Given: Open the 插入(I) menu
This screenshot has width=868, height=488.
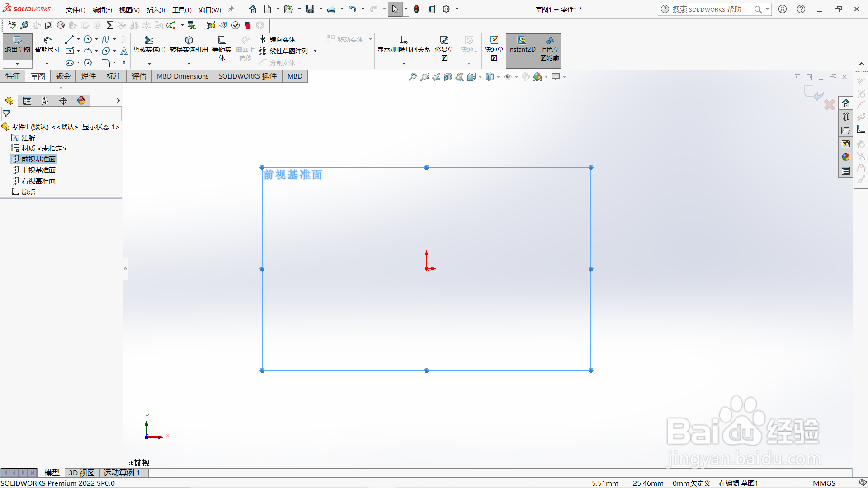Looking at the screenshot, I should tap(156, 9).
